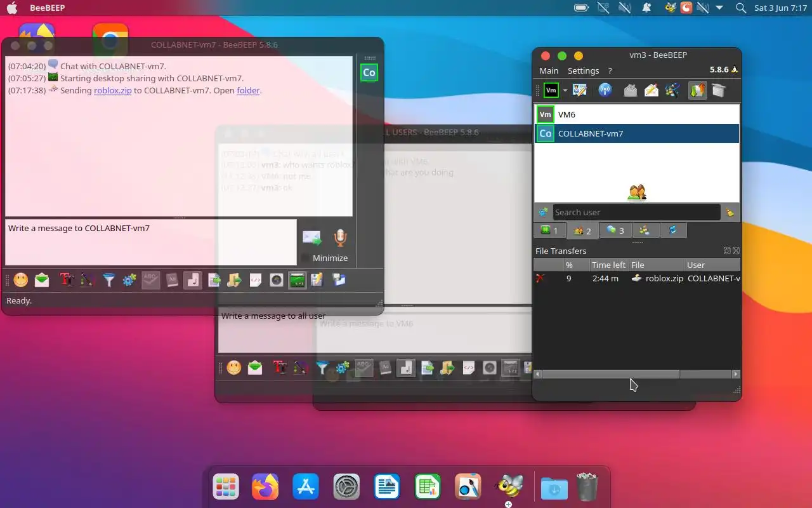Float the File Transfers panel

click(x=727, y=251)
